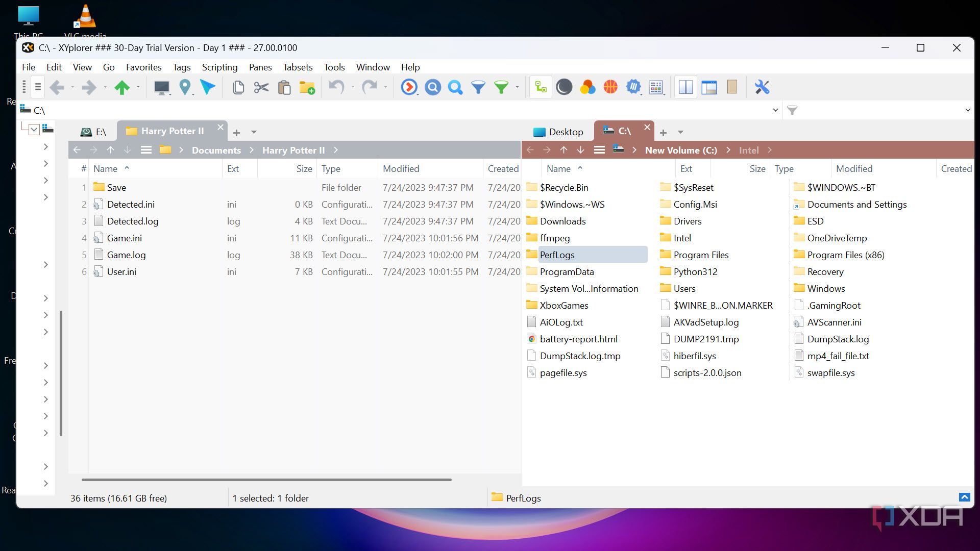Viewport: 980px width, 551px height.
Task: Open the address bar dropdown arrow
Action: pos(775,110)
